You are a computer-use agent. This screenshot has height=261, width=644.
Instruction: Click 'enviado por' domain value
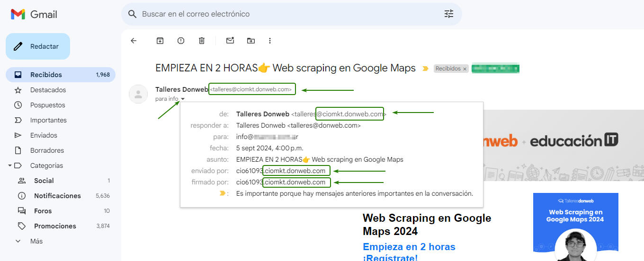281,171
